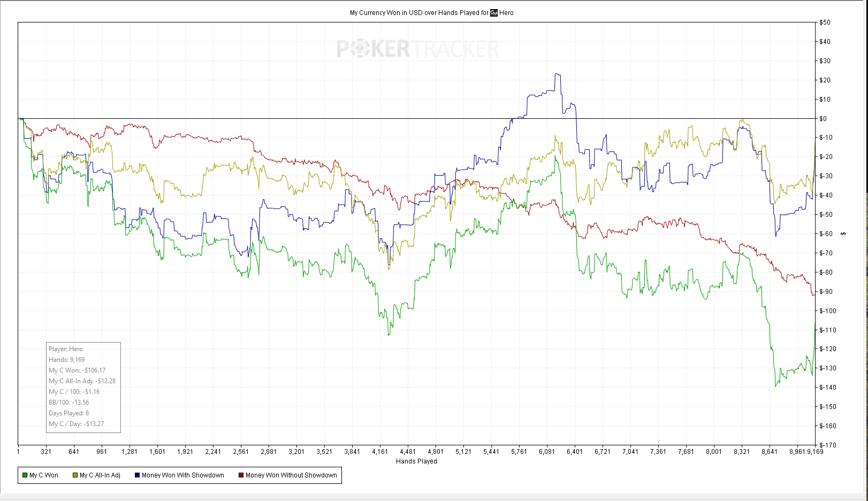Image resolution: width=868 pixels, height=501 pixels.
Task: Click the "2,881" x-axis tick label
Action: click(x=269, y=452)
